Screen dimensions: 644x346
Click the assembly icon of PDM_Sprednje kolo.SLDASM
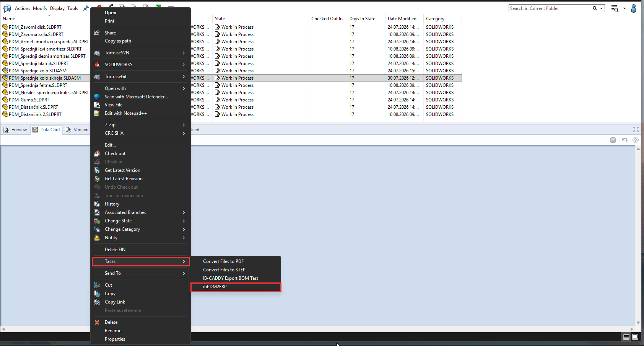tap(5, 71)
